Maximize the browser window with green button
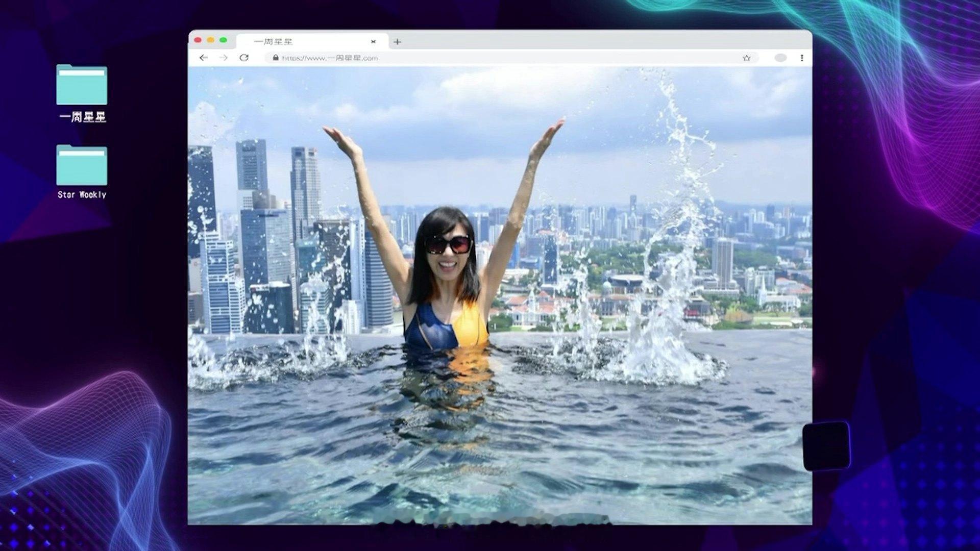This screenshot has width=980, height=551. click(x=223, y=40)
